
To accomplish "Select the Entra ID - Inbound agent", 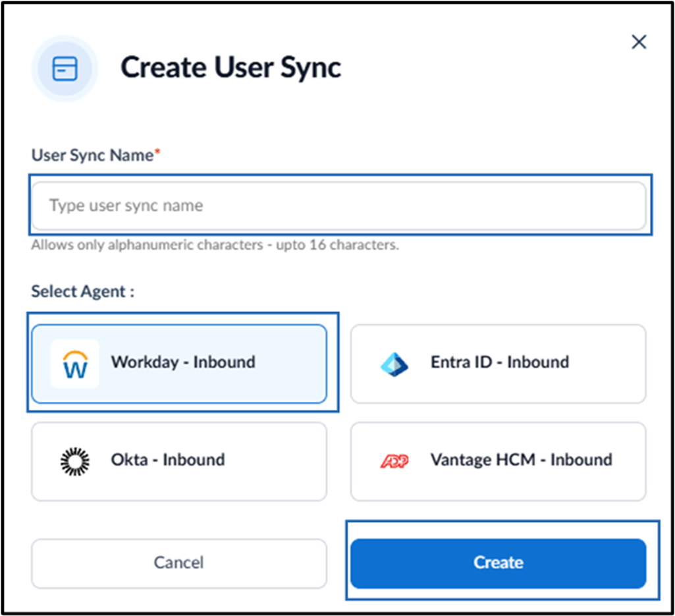I will click(x=498, y=364).
